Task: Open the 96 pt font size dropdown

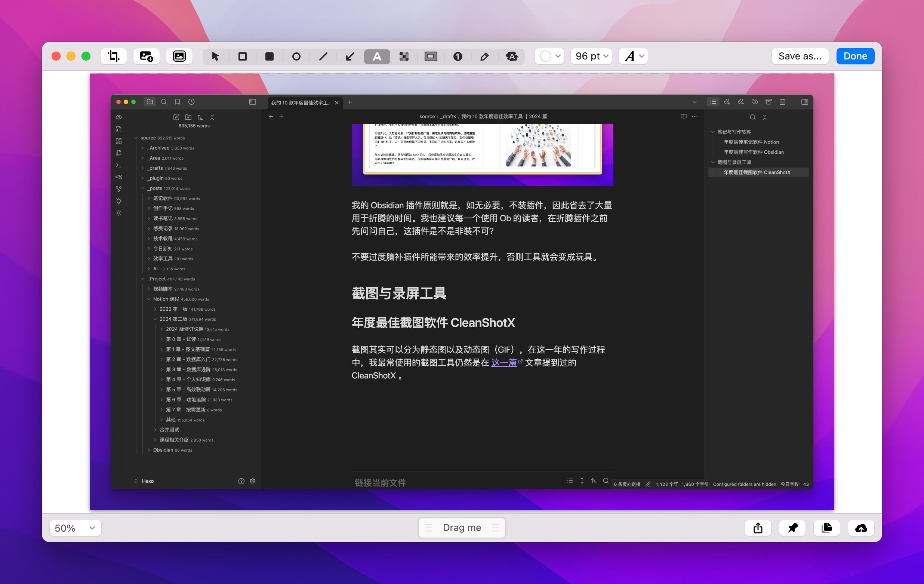Action: point(591,56)
